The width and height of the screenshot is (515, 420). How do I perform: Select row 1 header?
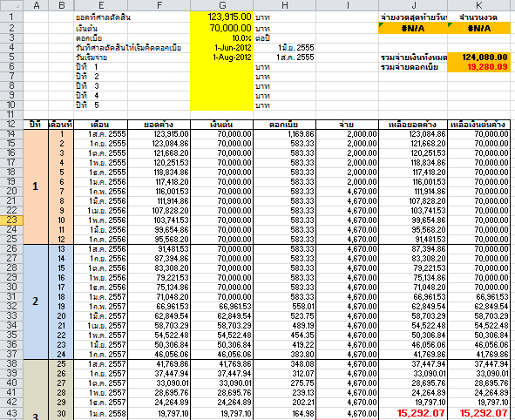pos(11,17)
